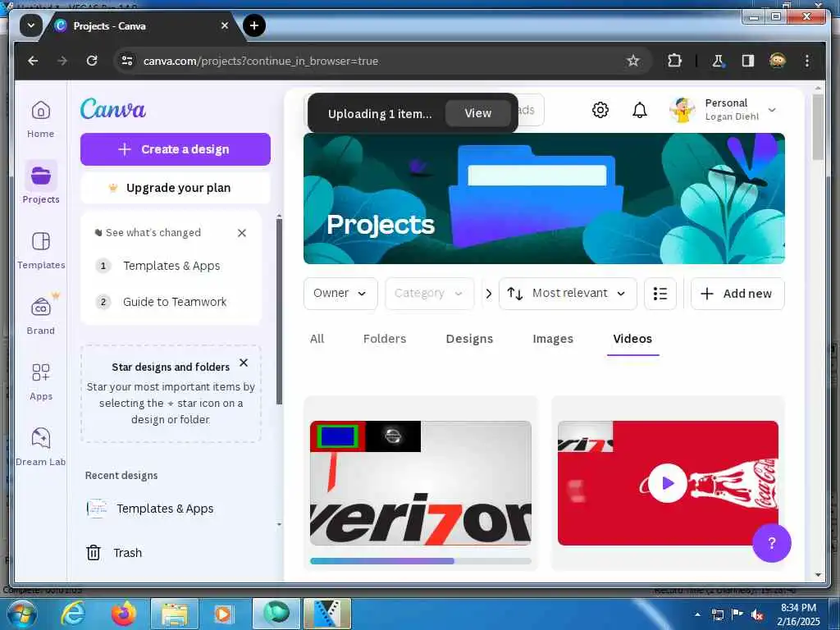This screenshot has width=840, height=630.
Task: Open Chrome labs flask icon
Action: [718, 61]
